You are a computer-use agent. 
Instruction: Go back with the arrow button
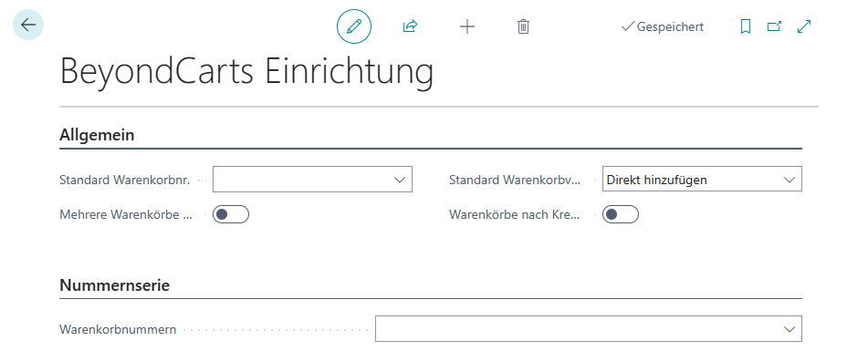click(27, 25)
